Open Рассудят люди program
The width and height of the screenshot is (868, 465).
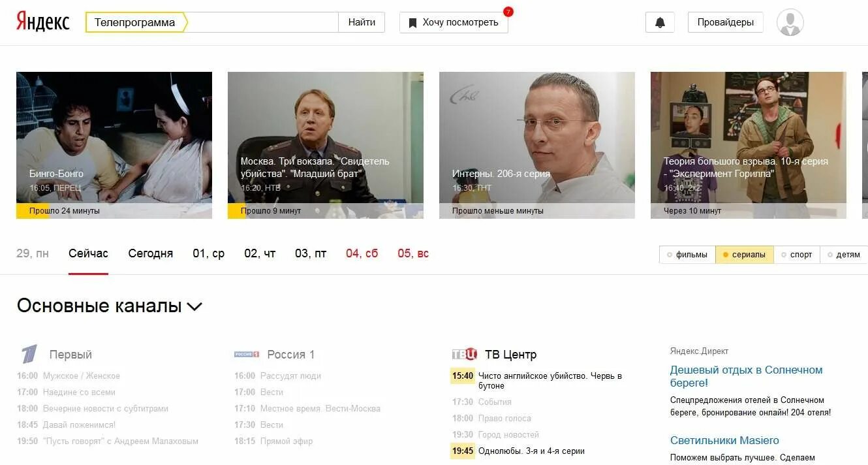[290, 376]
